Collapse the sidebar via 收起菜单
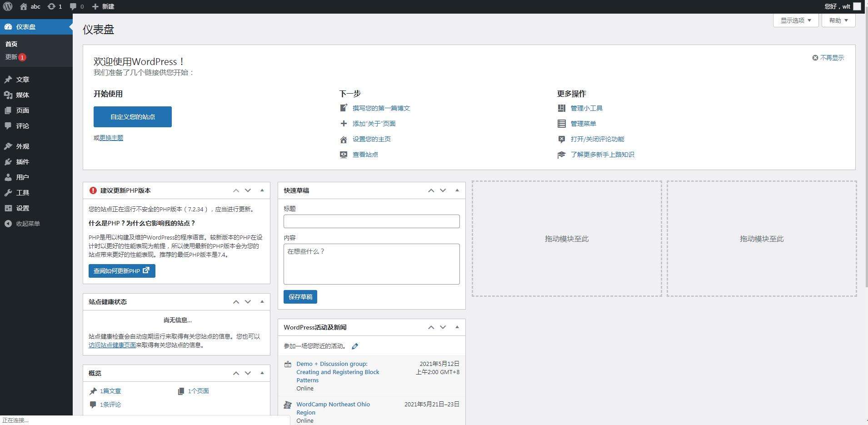Screen dimensions: 868x425 click(36, 224)
